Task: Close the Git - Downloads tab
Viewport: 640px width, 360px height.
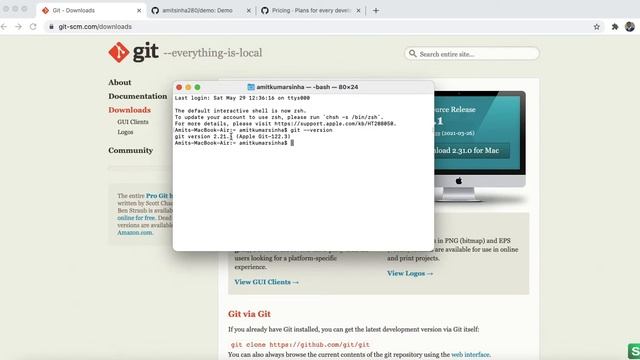Action: pyautogui.click(x=139, y=11)
